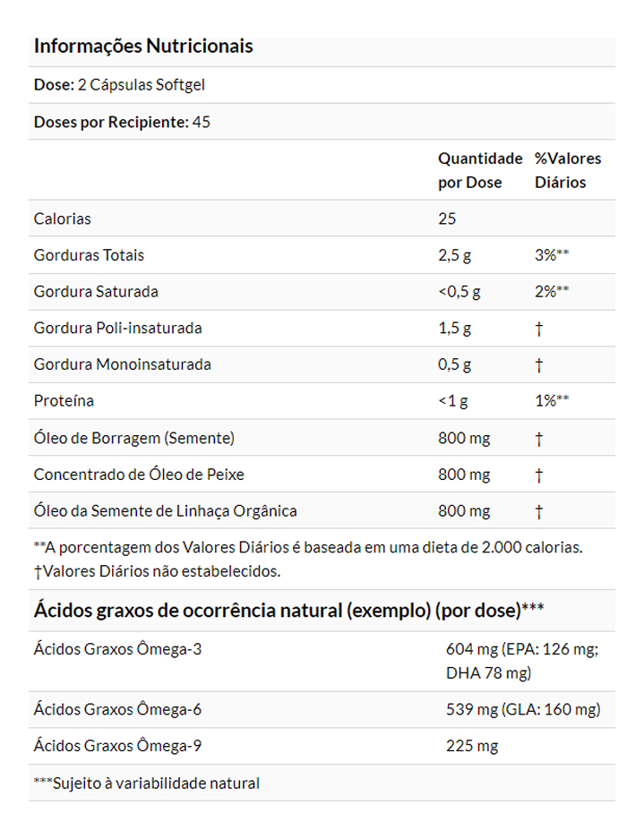Viewport: 644px width, 839px height.
Task: Click the Proteína row label
Action: click(x=64, y=401)
